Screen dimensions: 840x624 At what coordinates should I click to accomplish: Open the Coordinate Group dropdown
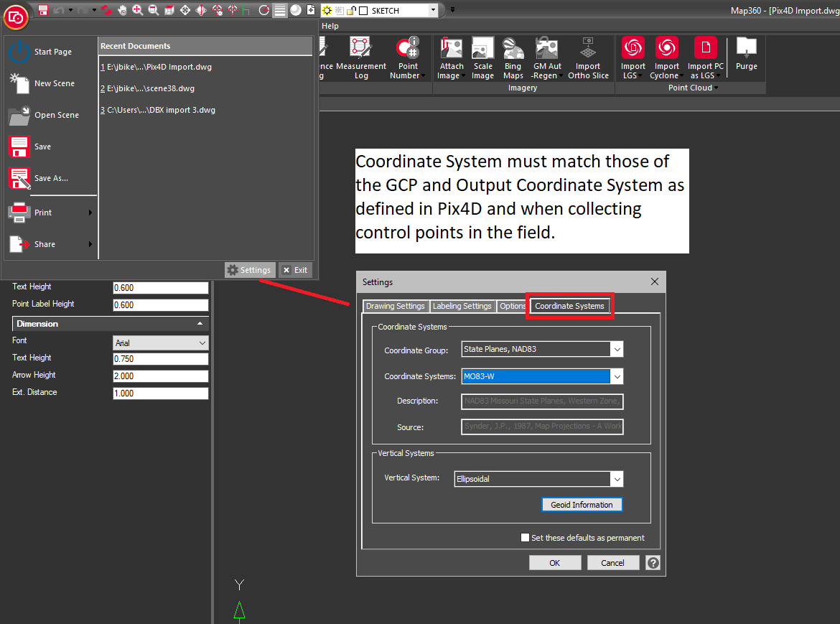(542, 350)
